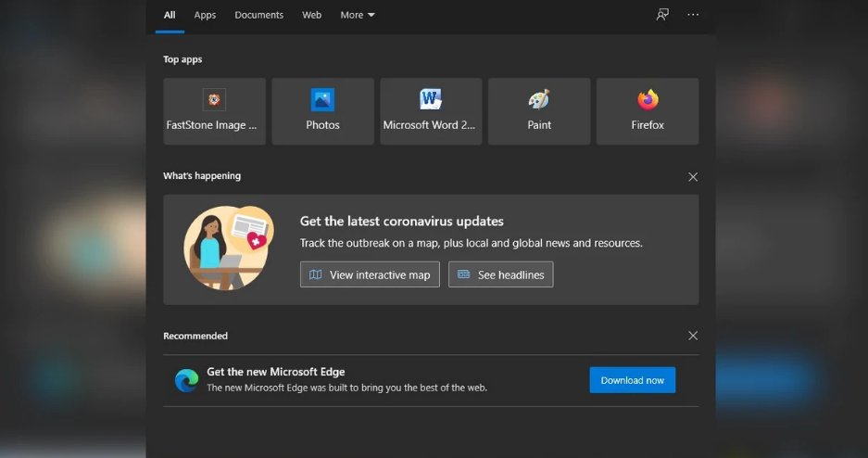Click See headlines button
The image size is (868, 458).
pos(500,274)
